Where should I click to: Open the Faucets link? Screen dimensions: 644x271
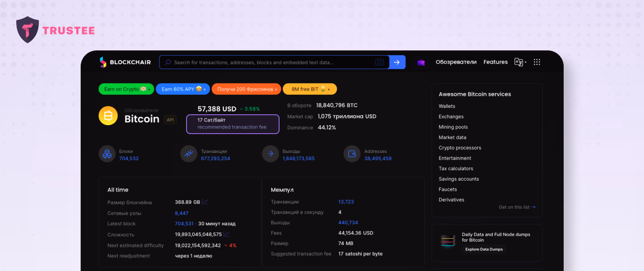448,189
